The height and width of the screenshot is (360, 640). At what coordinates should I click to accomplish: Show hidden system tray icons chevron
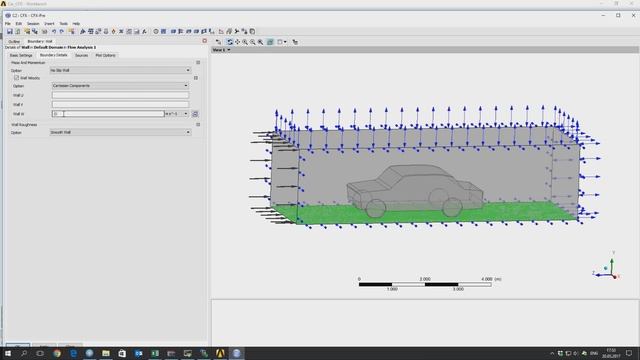click(x=552, y=353)
